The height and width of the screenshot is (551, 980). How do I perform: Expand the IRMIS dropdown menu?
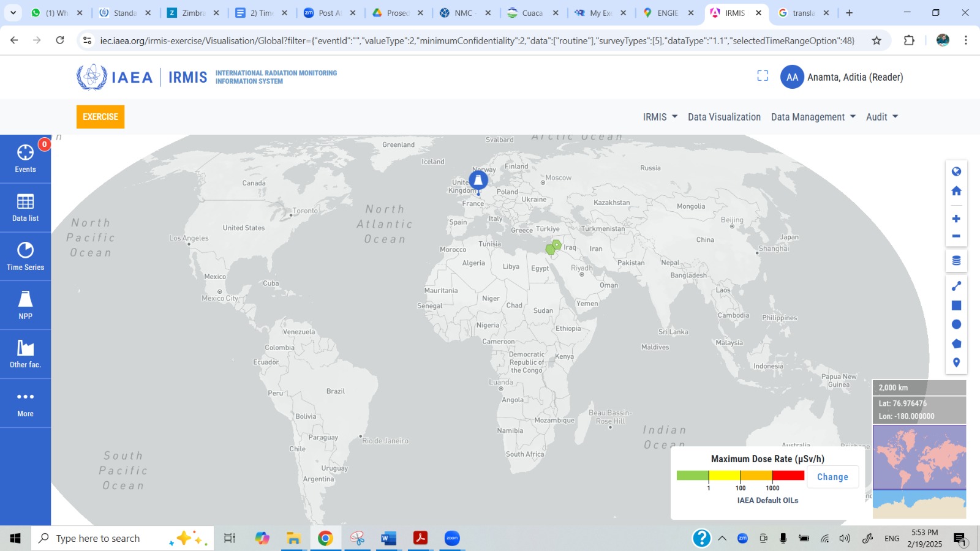coord(660,117)
